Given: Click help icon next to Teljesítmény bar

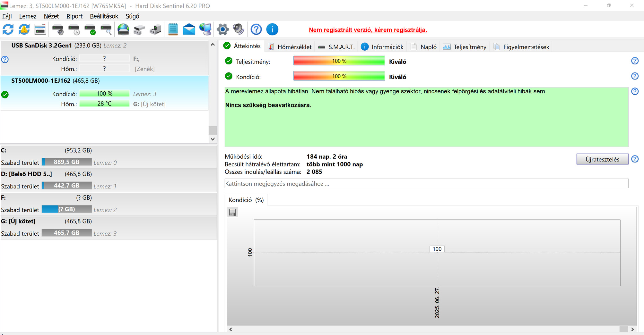Looking at the screenshot, I should tap(635, 61).
